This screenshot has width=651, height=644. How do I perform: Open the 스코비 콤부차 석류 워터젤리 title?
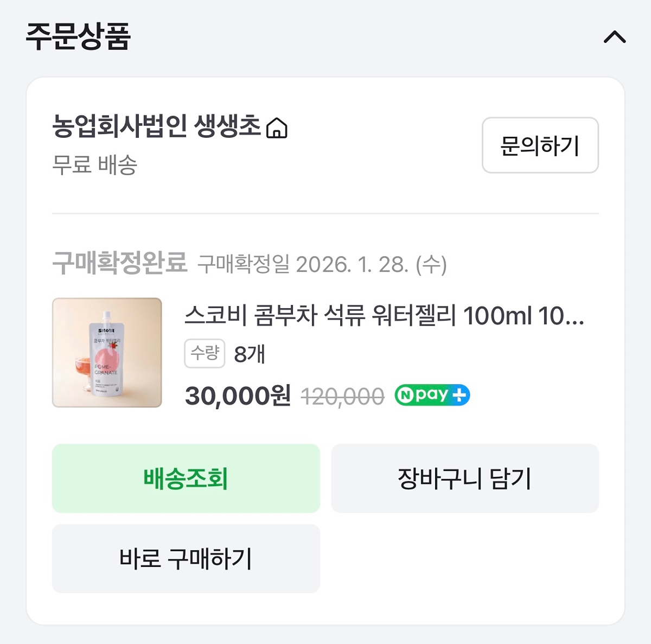384,315
